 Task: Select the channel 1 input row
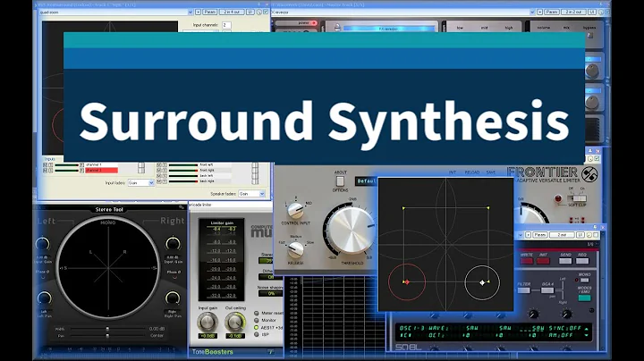pyautogui.click(x=101, y=165)
